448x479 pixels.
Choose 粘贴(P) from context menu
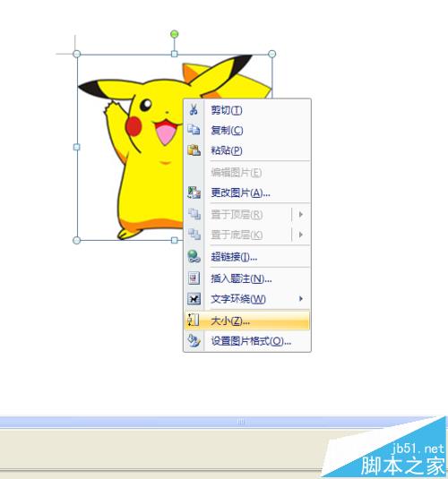coord(247,150)
